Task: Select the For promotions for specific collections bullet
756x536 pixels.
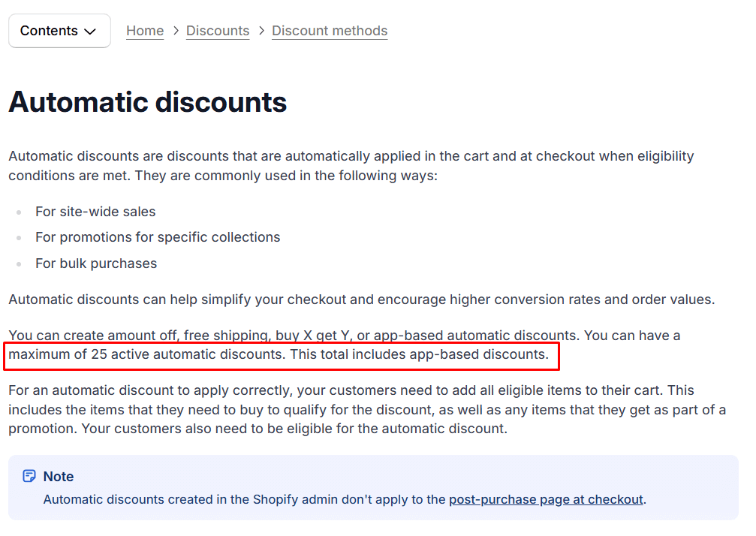Action: click(x=158, y=237)
